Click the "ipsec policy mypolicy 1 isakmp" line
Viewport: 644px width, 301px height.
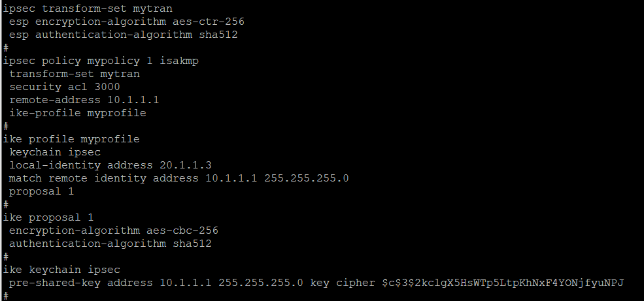101,61
